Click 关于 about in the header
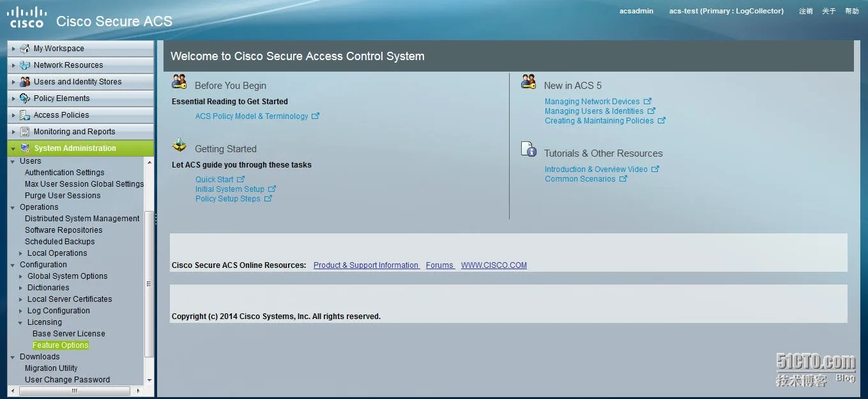Screen dimensions: 868x399 (829, 11)
